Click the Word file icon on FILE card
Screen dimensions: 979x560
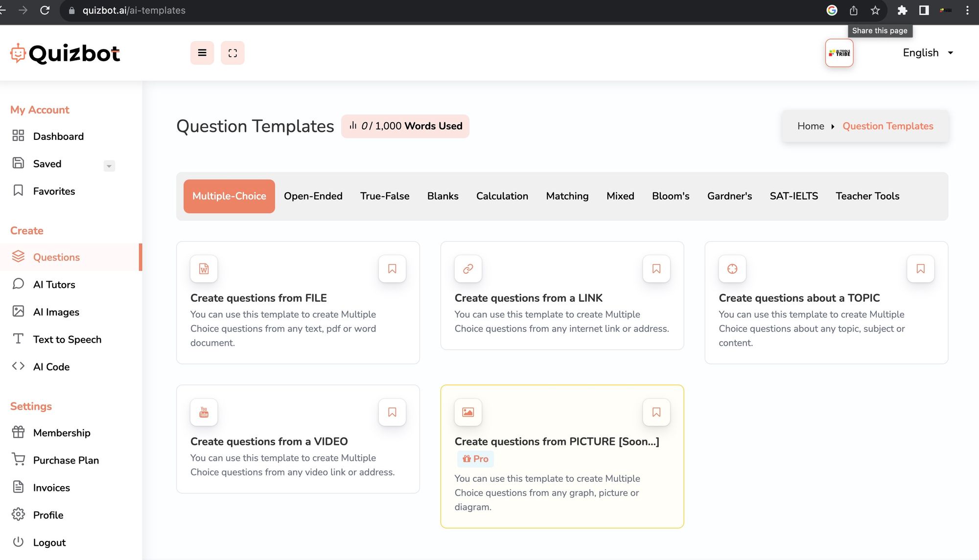(204, 269)
